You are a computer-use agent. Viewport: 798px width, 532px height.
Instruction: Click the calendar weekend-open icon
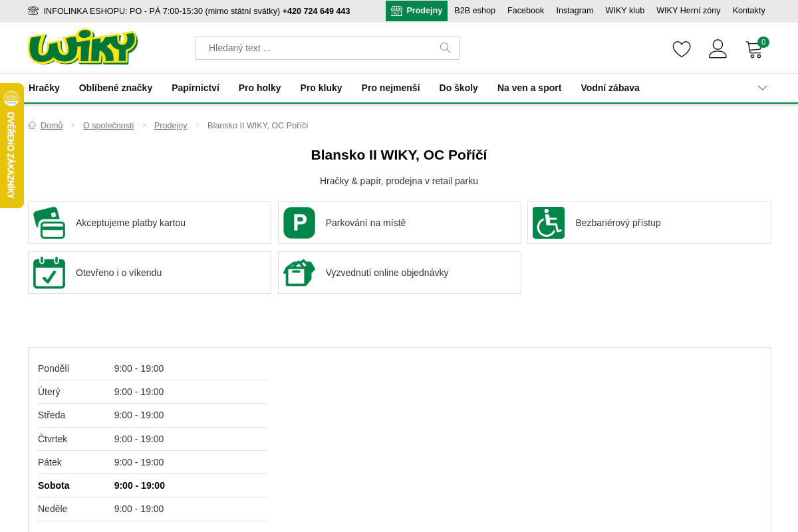49,273
